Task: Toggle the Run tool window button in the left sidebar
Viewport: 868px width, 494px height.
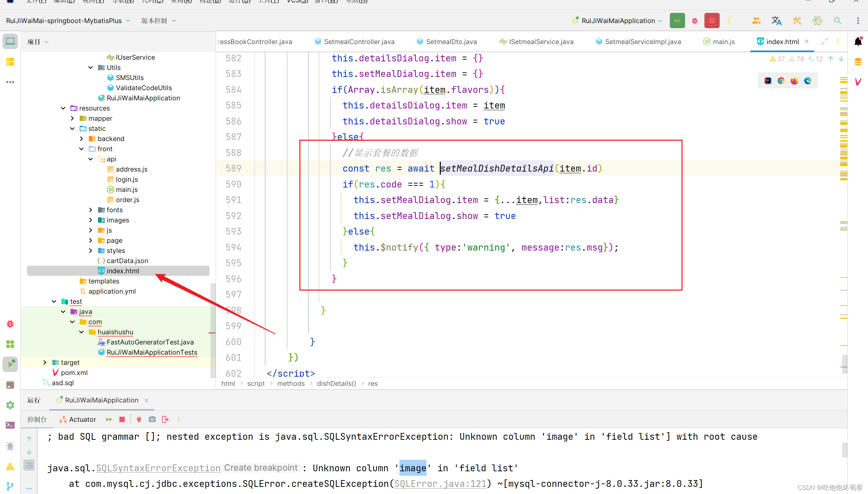Action: pos(10,364)
